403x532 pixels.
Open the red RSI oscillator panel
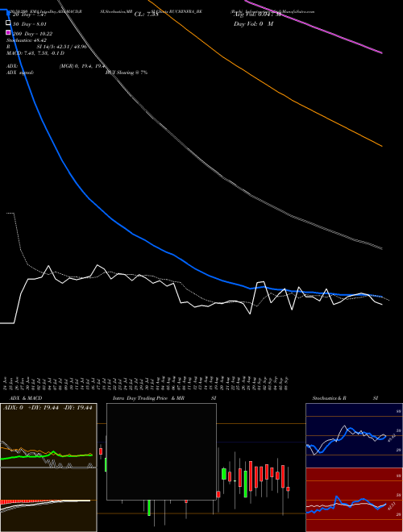354,500
